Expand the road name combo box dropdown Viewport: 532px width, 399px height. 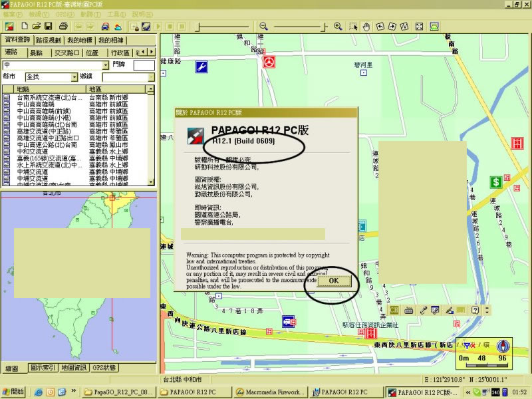pyautogui.click(x=106, y=65)
